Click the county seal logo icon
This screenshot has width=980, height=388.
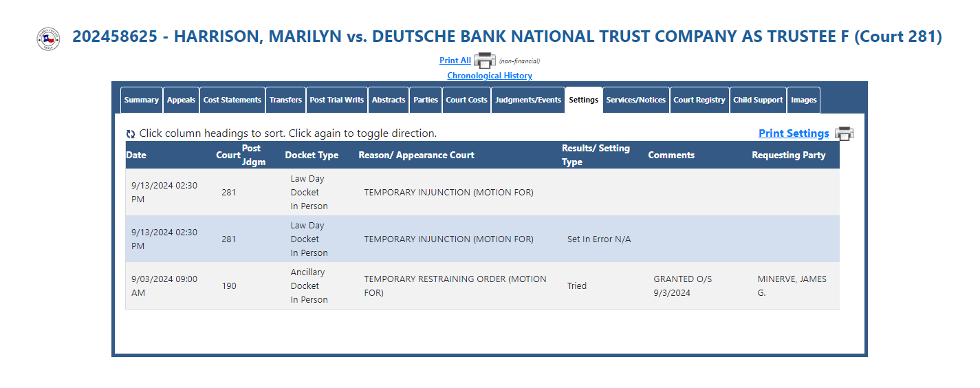(48, 39)
